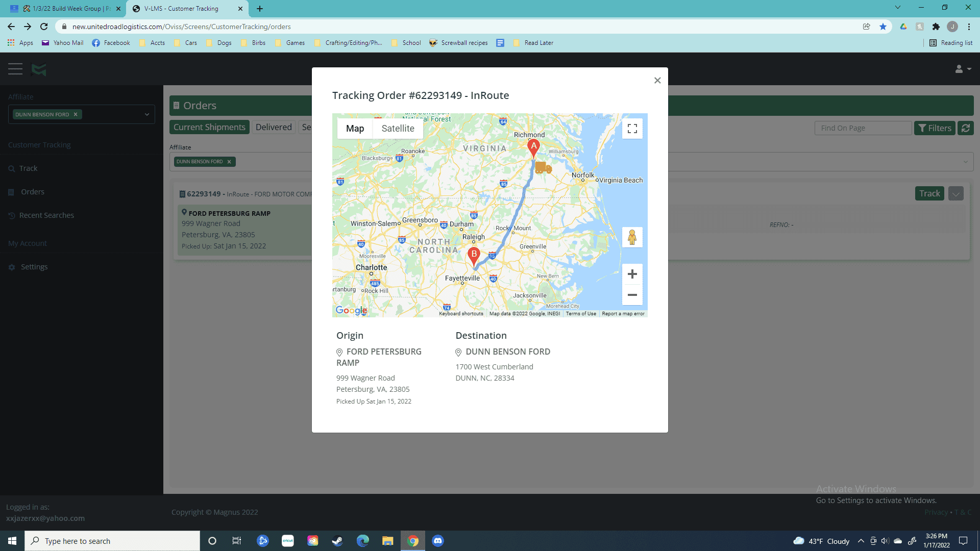The width and height of the screenshot is (980, 551).
Task: Close the Tracking Order dialog
Action: [657, 80]
